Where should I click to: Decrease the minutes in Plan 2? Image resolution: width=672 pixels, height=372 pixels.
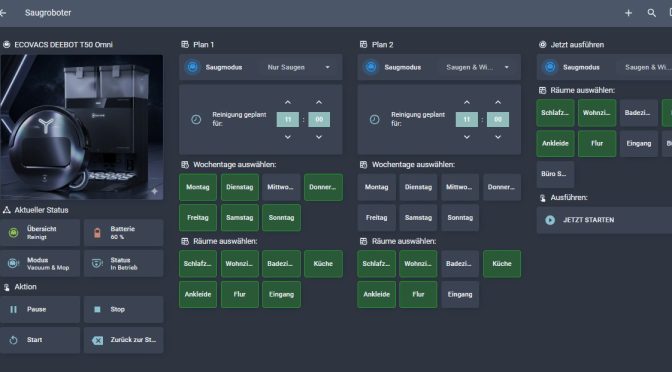[x=498, y=137]
